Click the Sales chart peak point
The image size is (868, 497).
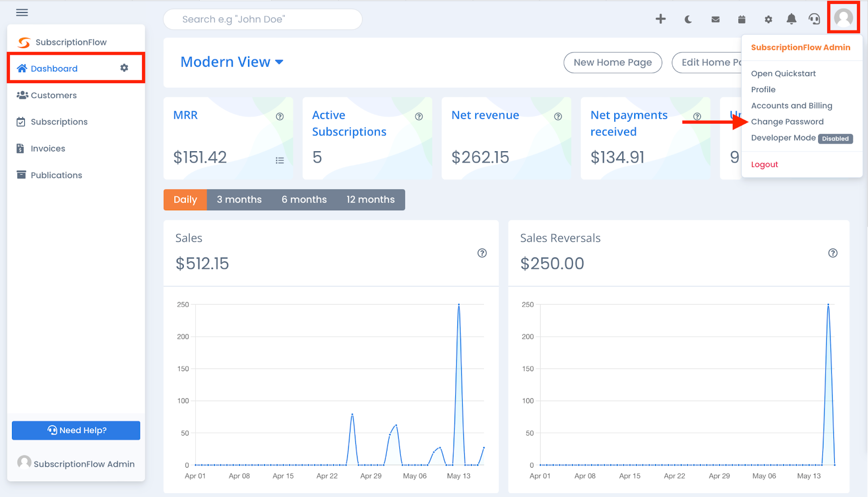click(x=459, y=305)
